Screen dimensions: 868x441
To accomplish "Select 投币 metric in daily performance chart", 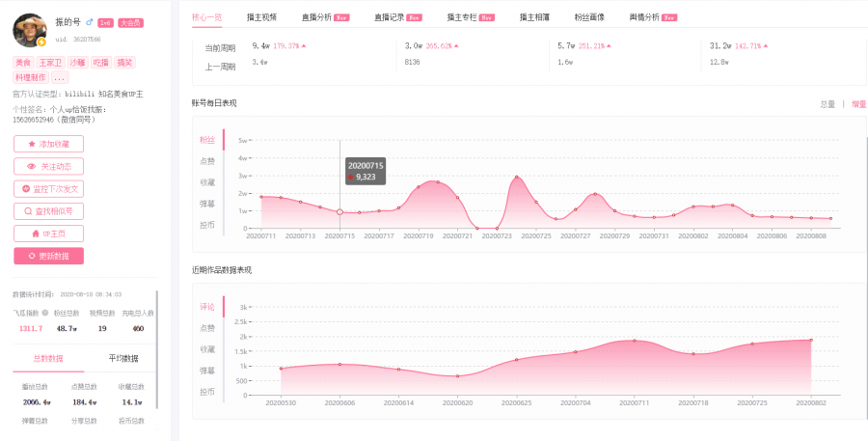I will click(207, 225).
